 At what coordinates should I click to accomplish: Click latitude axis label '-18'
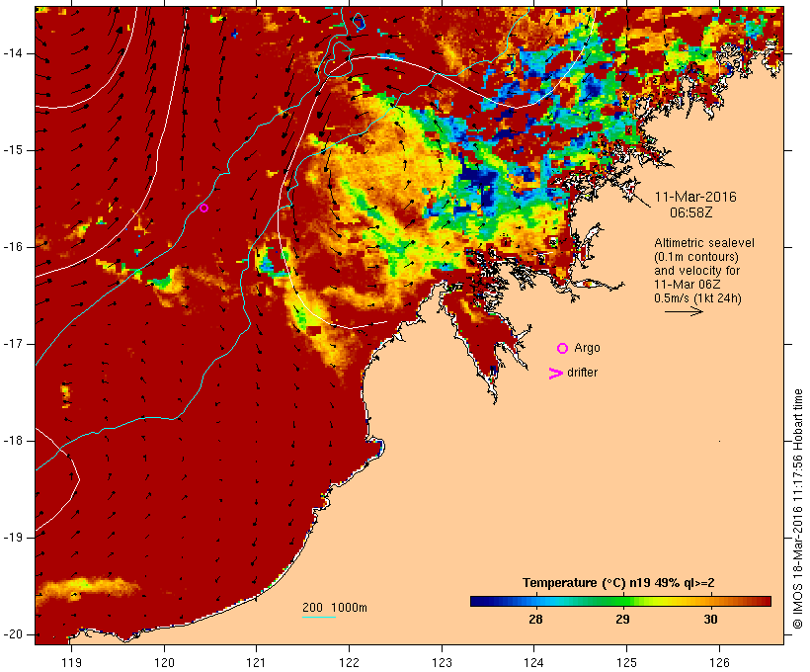click(13, 441)
